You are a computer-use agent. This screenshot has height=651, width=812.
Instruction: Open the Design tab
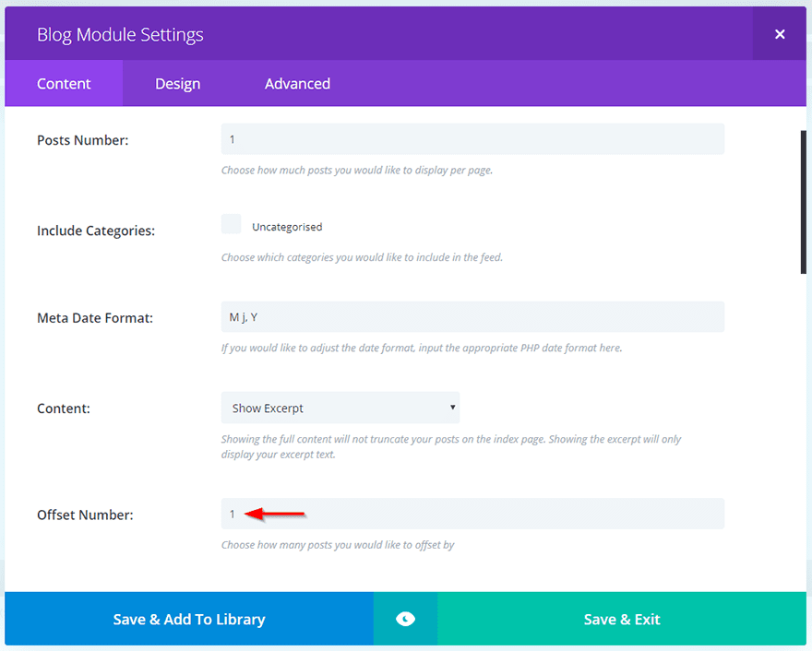[x=177, y=84]
